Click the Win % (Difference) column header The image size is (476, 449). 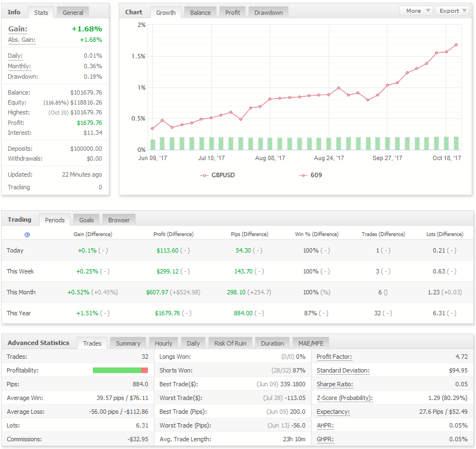point(317,234)
